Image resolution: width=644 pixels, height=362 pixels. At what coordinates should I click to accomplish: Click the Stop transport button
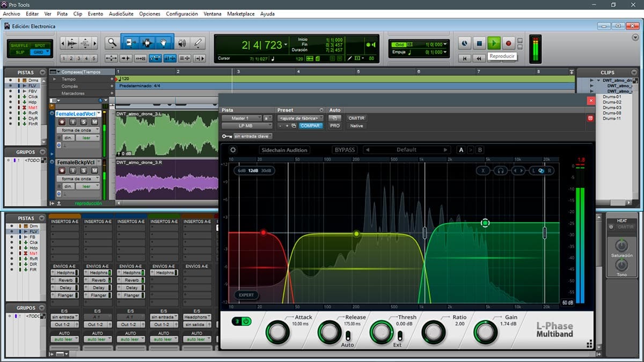click(x=480, y=43)
